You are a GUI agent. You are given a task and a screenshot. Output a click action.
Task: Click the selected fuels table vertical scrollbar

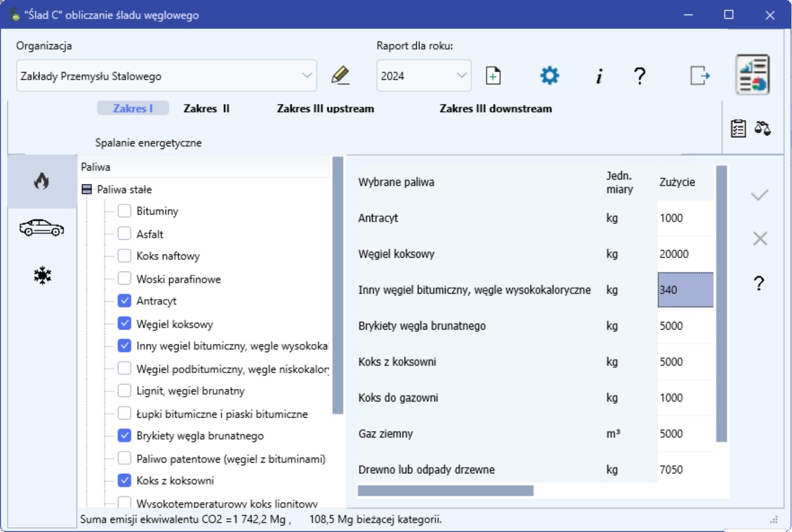click(721, 304)
